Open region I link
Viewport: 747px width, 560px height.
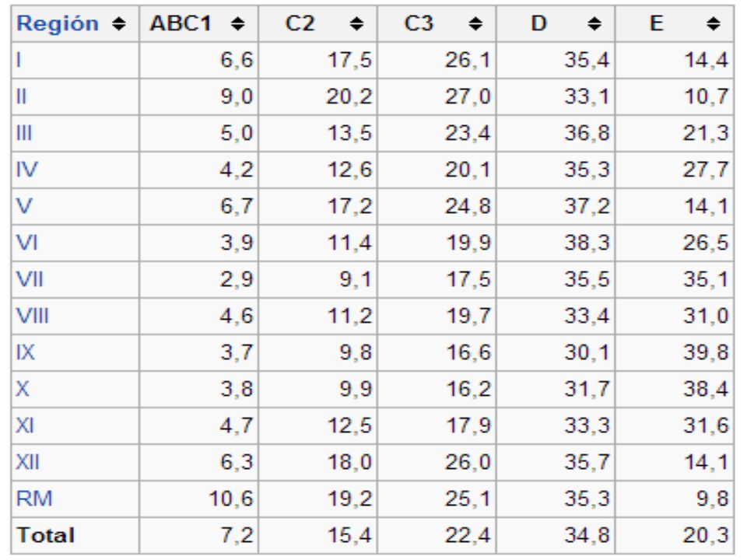click(x=19, y=60)
